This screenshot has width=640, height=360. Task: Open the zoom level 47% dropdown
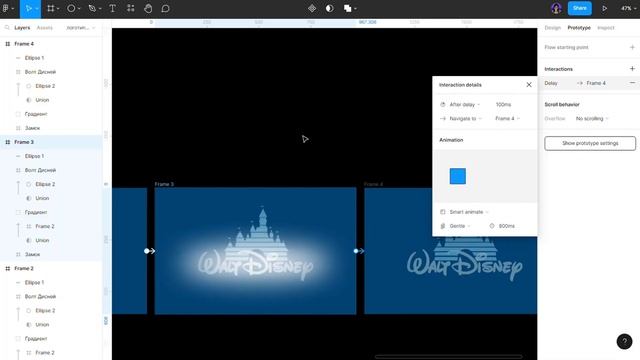(628, 9)
